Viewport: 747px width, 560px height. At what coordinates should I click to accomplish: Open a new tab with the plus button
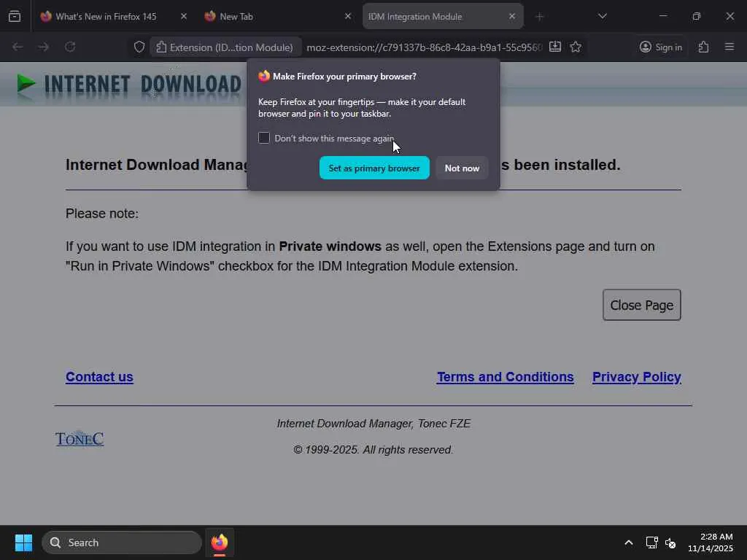(539, 17)
